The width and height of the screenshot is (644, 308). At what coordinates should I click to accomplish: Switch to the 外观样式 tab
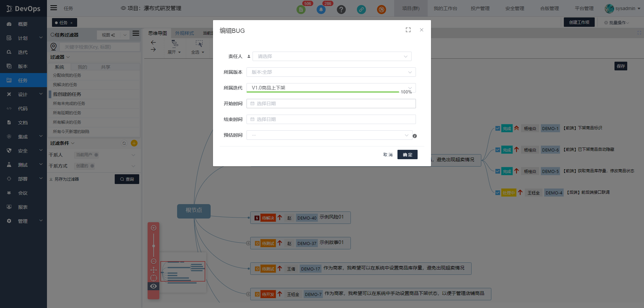(184, 33)
